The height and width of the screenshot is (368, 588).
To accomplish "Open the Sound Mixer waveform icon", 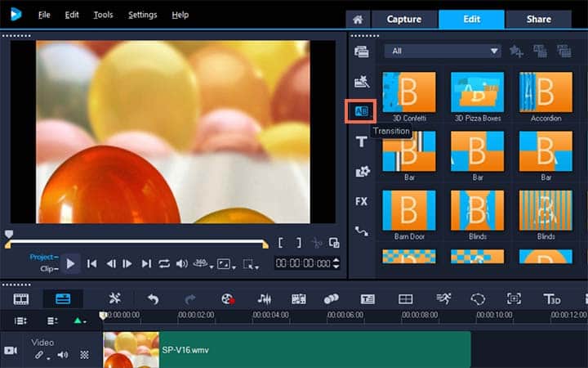I will pos(265,299).
